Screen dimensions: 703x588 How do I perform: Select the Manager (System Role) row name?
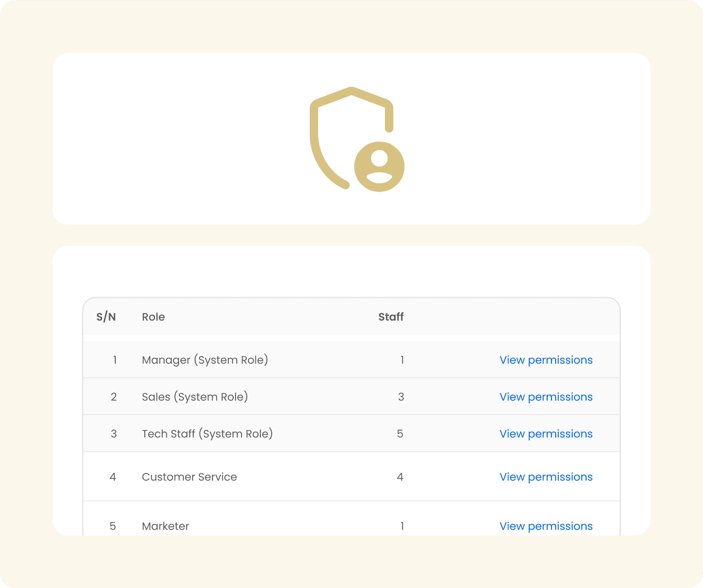[x=205, y=360]
